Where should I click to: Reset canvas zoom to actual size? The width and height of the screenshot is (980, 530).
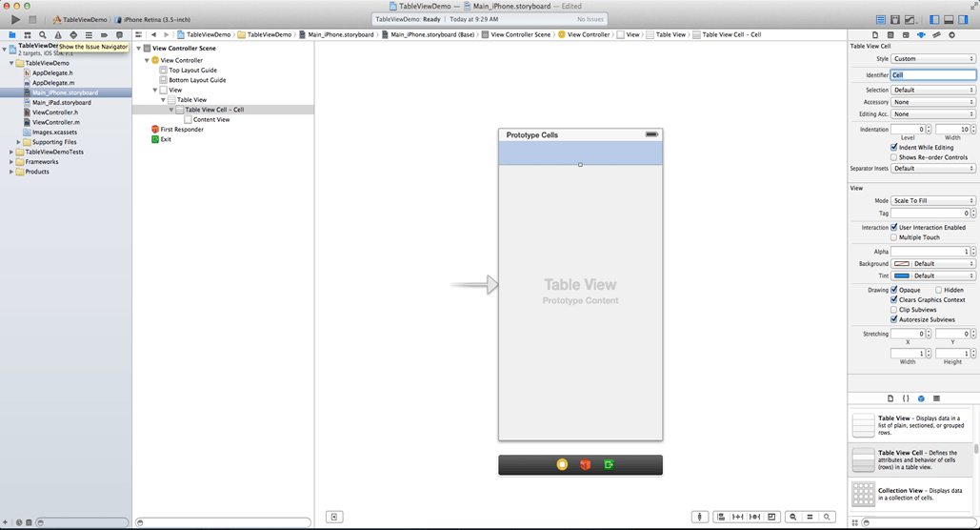tap(810, 517)
